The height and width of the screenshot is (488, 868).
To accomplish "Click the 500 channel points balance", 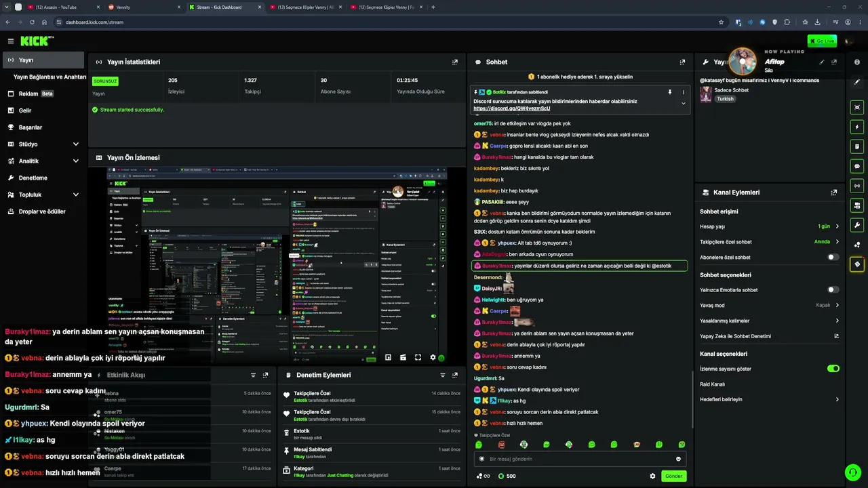I will (507, 476).
